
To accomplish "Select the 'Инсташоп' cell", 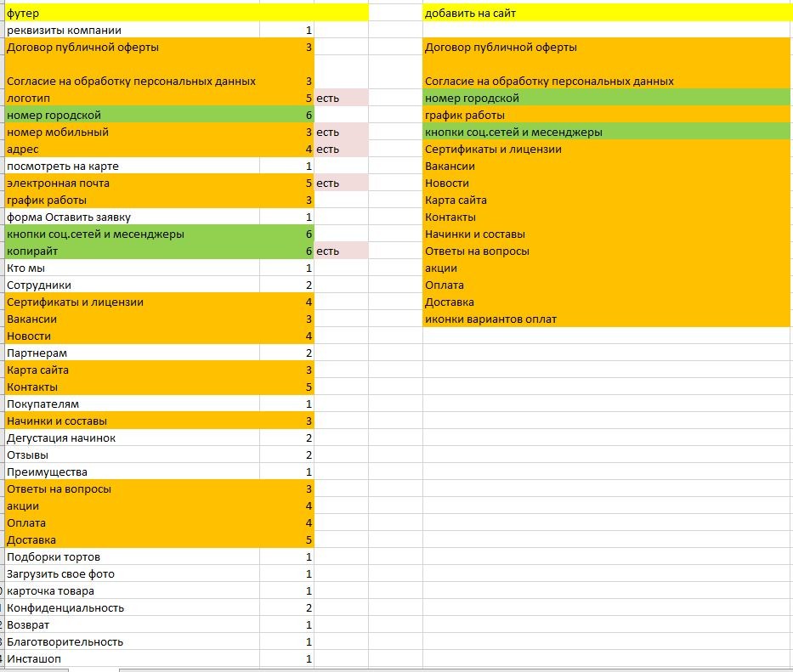I will click(x=132, y=658).
